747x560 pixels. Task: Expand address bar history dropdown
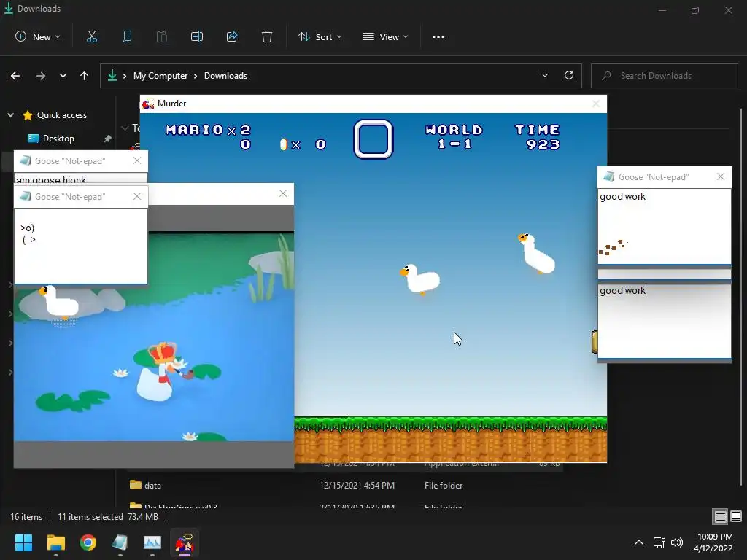[x=544, y=75]
